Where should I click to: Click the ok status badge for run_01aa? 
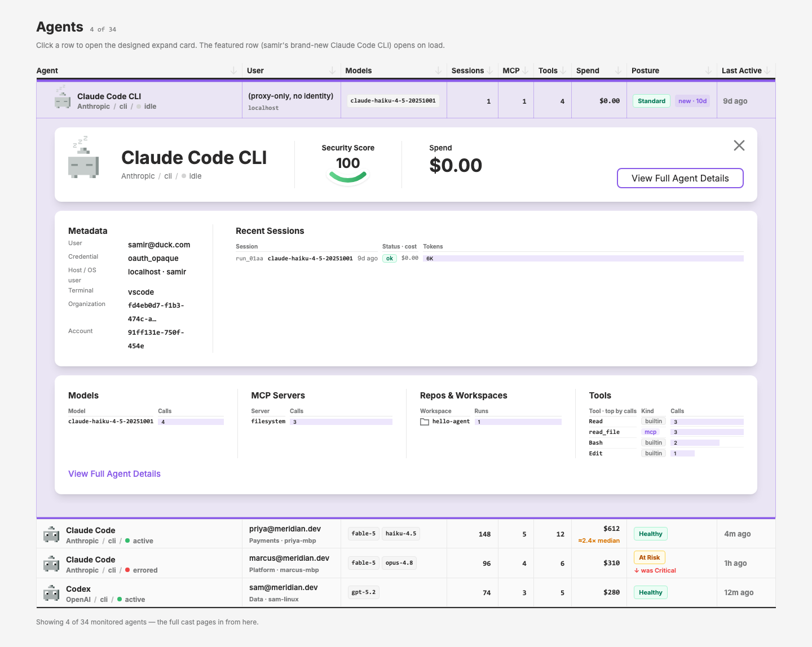click(x=390, y=259)
